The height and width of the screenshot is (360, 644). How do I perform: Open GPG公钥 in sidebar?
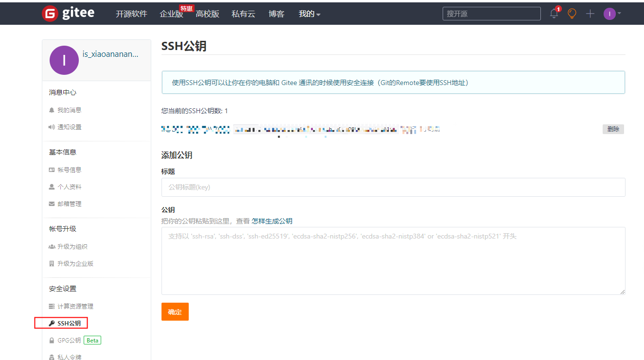point(69,341)
